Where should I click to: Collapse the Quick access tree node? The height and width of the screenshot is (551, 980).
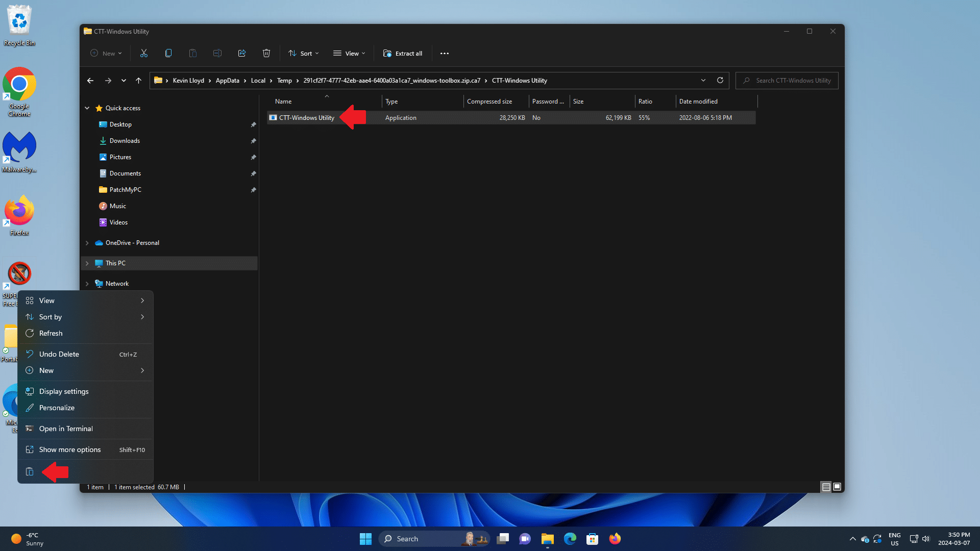click(87, 108)
